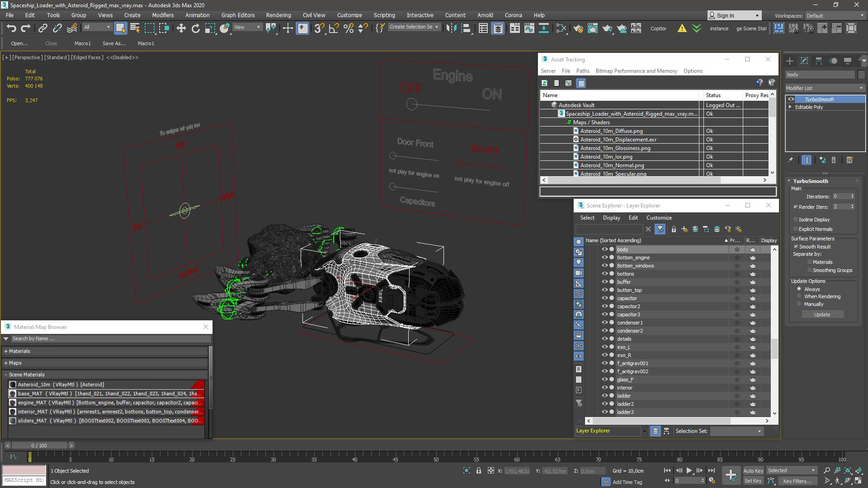Open the Graph Editors menu
868x488 pixels.
tap(238, 15)
